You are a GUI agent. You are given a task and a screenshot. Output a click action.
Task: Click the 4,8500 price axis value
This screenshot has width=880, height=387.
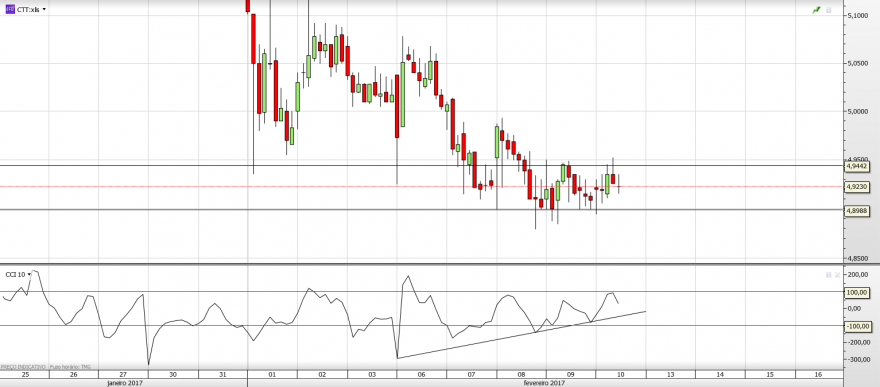[x=857, y=259]
